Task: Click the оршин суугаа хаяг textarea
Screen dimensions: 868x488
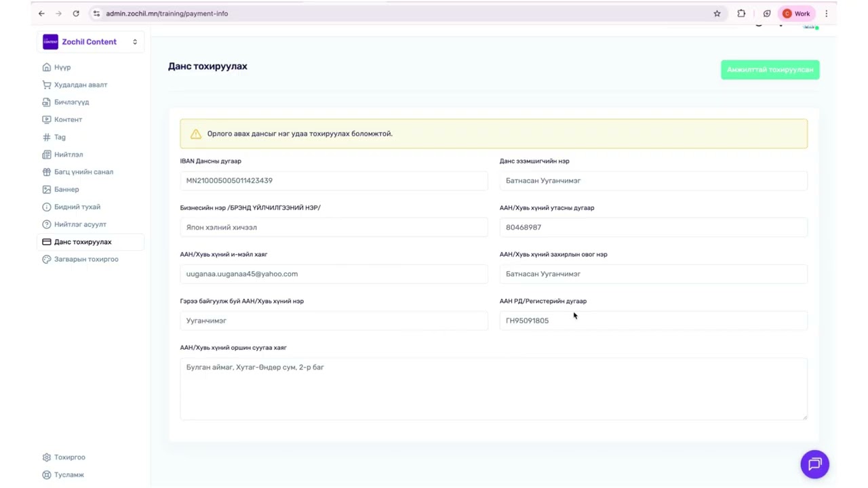Action: [494, 389]
